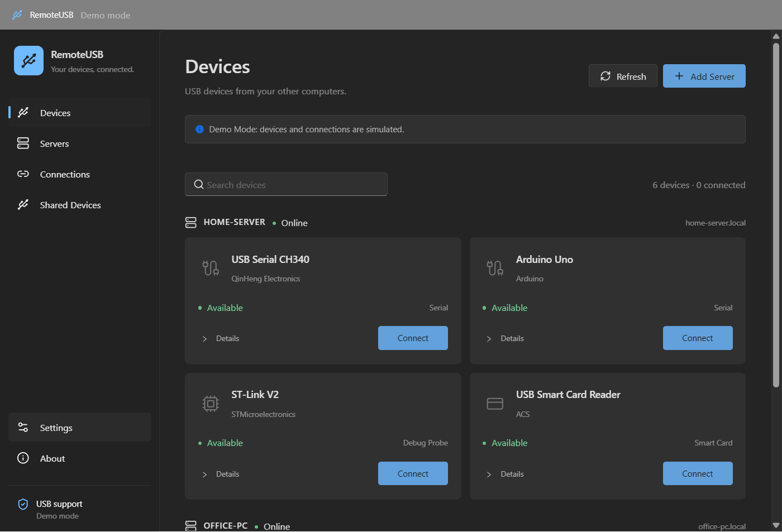Click the QinHeng Electronics vendor text

[266, 279]
